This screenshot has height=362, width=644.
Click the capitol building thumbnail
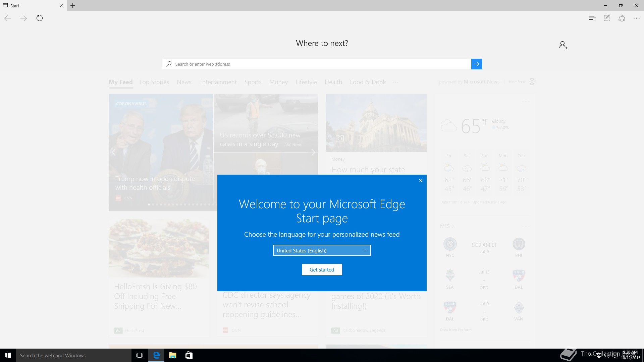(376, 123)
